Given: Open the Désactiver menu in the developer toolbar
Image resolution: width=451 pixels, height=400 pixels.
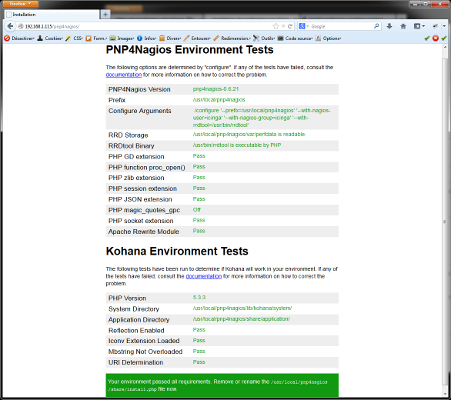Looking at the screenshot, I should point(19,38).
